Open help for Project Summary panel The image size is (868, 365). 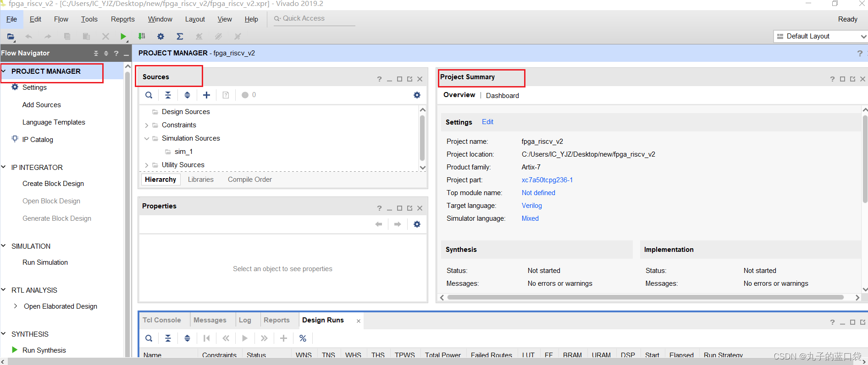[x=832, y=79]
